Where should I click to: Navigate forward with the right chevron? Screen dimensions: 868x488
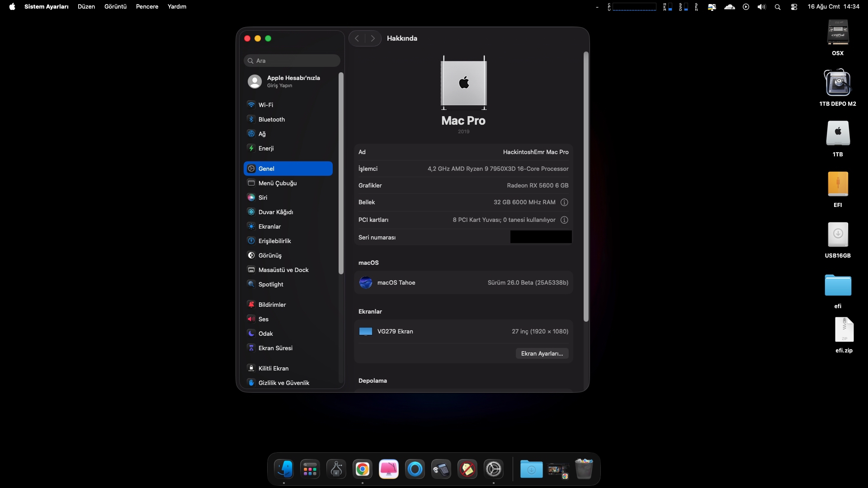373,38
